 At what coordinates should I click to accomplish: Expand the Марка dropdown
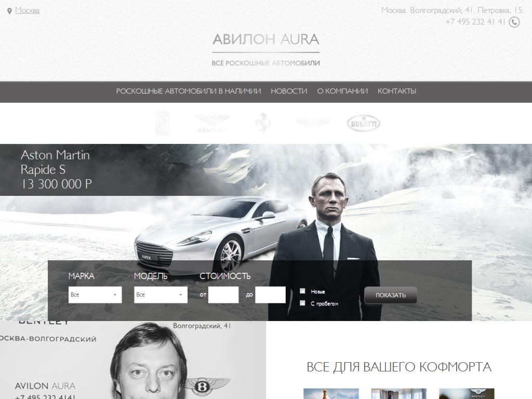pyautogui.click(x=95, y=295)
